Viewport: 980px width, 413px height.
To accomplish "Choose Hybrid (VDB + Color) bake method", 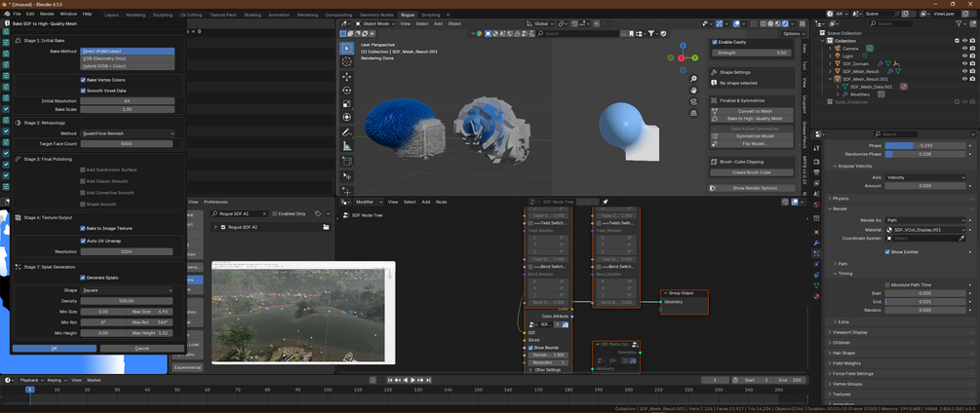I will pyautogui.click(x=104, y=65).
